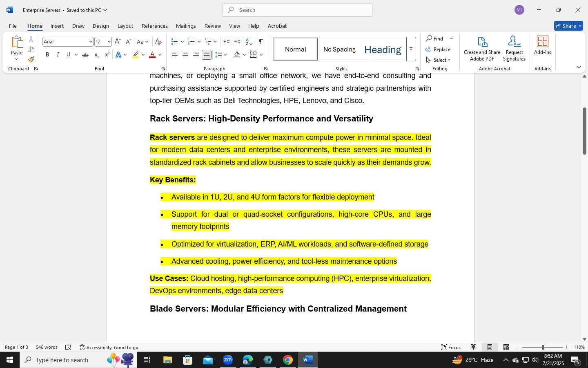Click Replace in the Editing group
The width and height of the screenshot is (588, 368).
438,49
